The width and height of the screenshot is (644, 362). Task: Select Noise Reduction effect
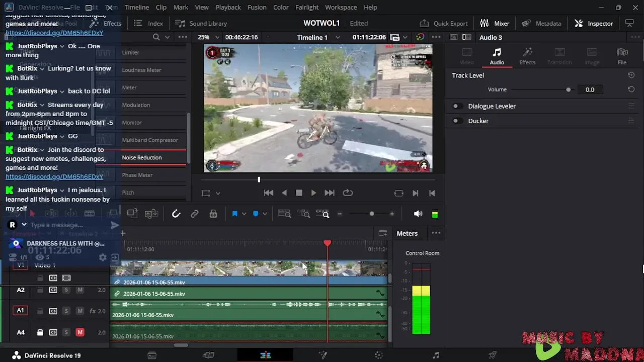pos(142,157)
